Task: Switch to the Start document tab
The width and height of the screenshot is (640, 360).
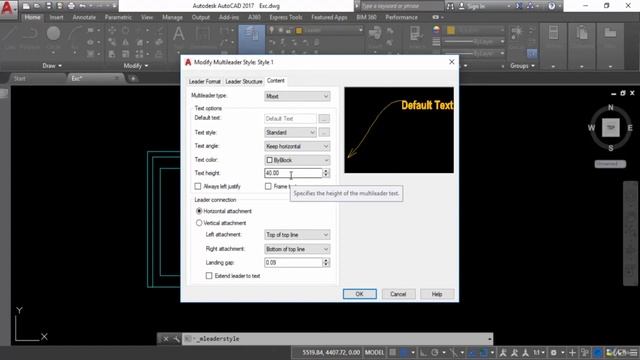Action: click(20, 78)
